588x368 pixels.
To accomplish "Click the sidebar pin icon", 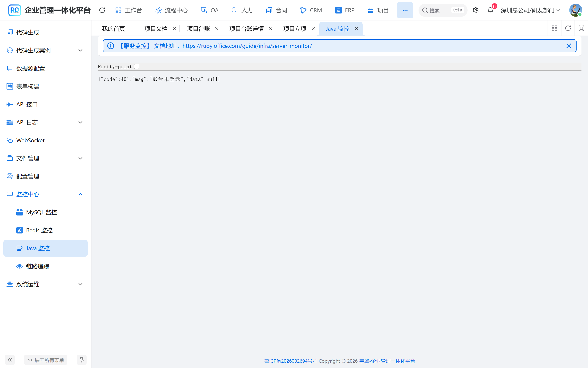I will coord(82,360).
